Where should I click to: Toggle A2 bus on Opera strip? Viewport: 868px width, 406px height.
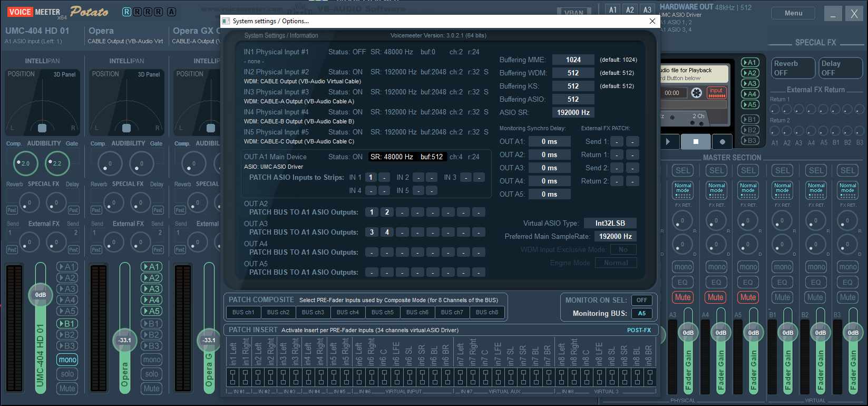click(151, 278)
